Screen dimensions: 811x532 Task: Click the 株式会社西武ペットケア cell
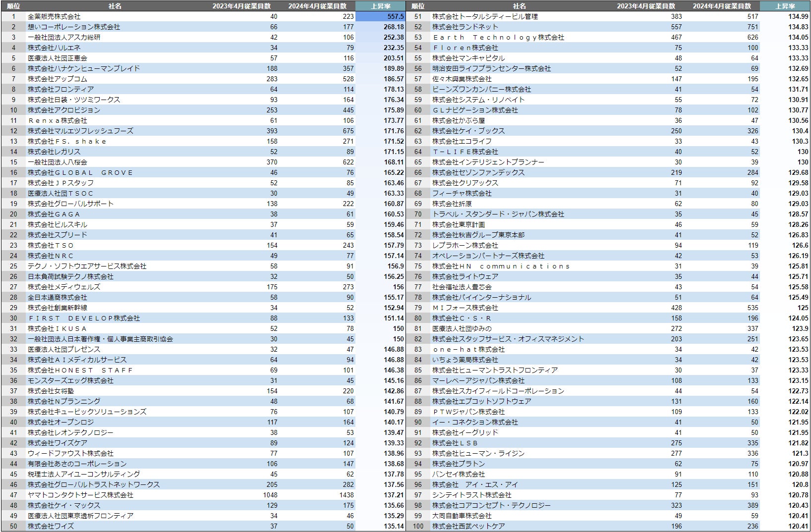coord(468,526)
